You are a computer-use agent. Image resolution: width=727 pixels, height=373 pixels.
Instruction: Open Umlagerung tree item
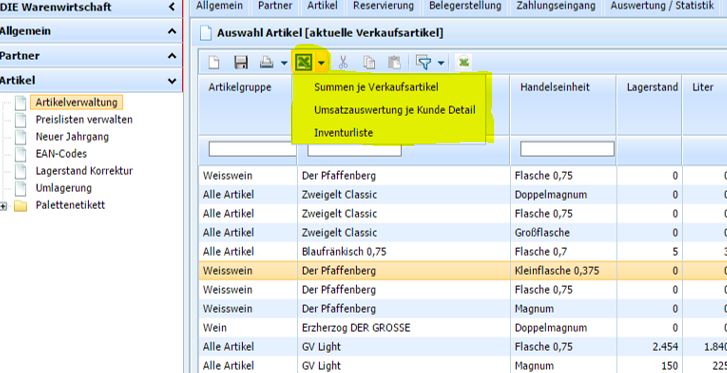[64, 188]
